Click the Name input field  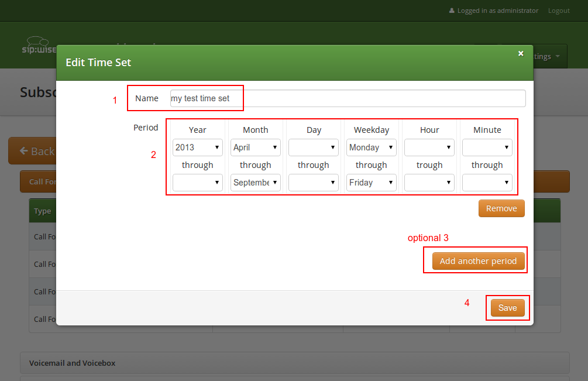[x=348, y=98]
